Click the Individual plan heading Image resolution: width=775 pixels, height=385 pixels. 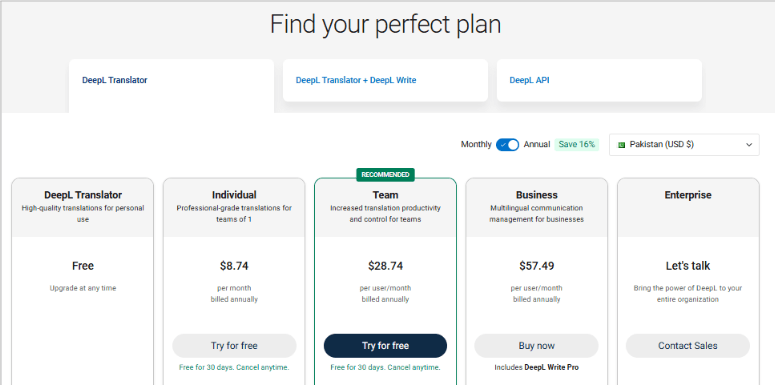234,195
